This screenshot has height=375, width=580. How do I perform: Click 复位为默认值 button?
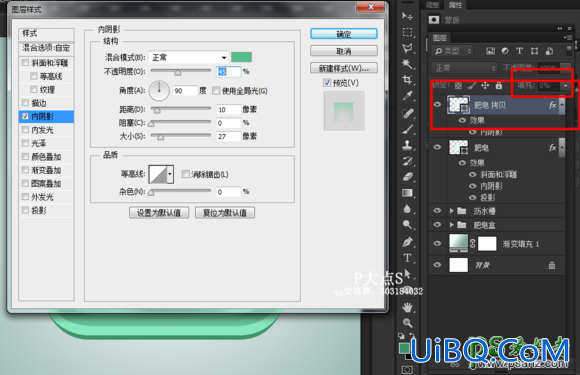tap(225, 213)
